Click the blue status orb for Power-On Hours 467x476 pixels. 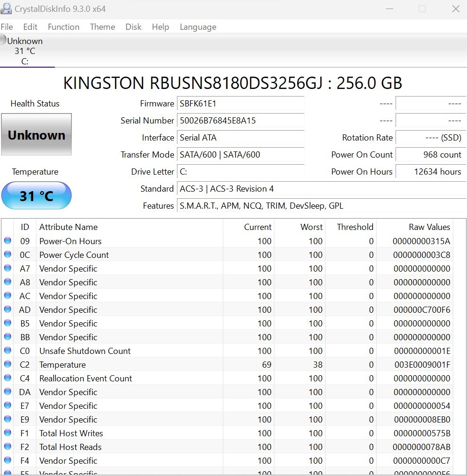[x=8, y=241]
